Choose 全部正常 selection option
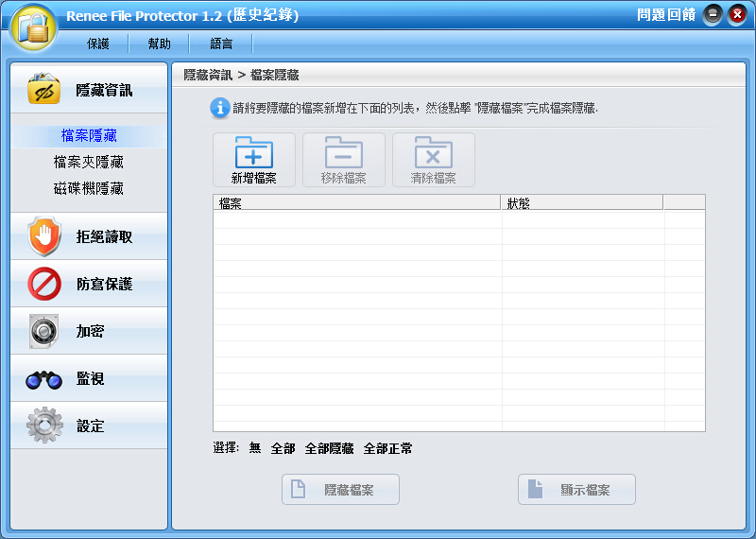This screenshot has width=756, height=539. pyautogui.click(x=388, y=448)
